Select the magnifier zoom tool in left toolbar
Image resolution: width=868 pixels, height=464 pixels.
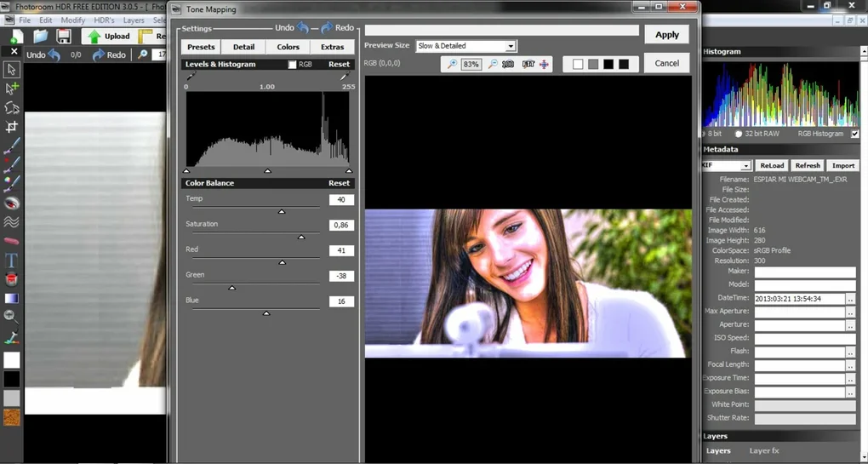[x=12, y=317]
